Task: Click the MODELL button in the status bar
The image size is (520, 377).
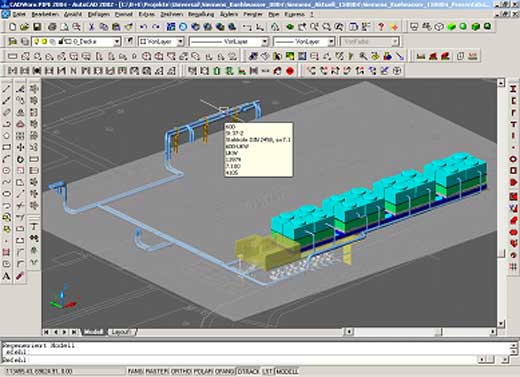Action: tap(287, 371)
